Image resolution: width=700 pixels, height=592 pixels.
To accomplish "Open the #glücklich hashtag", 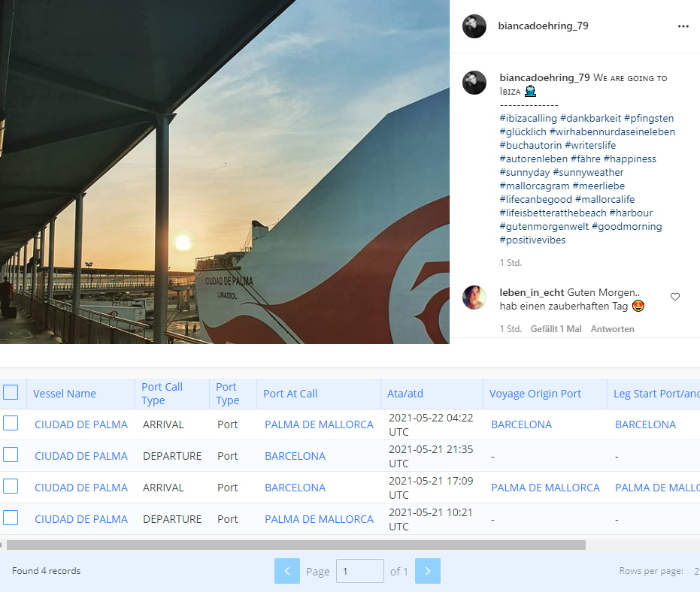I will tap(523, 131).
